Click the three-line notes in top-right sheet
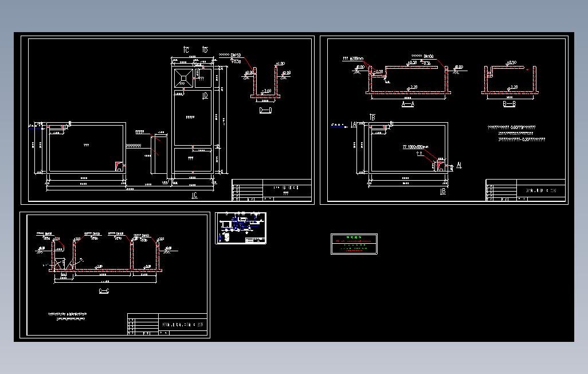The height and width of the screenshot is (374, 588). pyautogui.click(x=516, y=133)
